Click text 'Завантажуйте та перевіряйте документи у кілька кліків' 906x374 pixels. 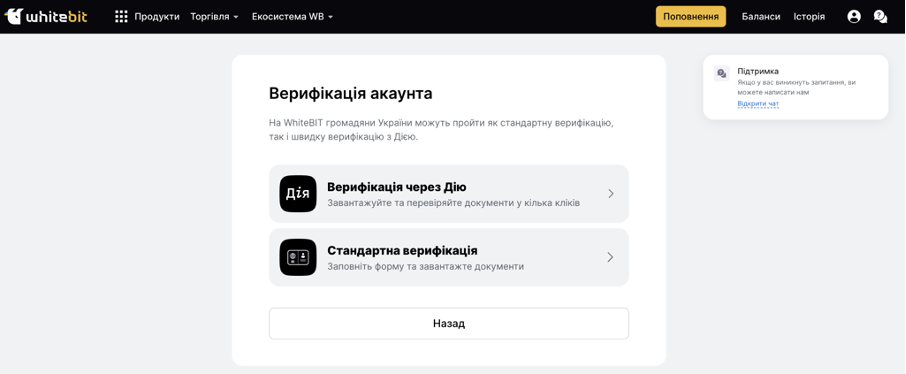point(453,203)
